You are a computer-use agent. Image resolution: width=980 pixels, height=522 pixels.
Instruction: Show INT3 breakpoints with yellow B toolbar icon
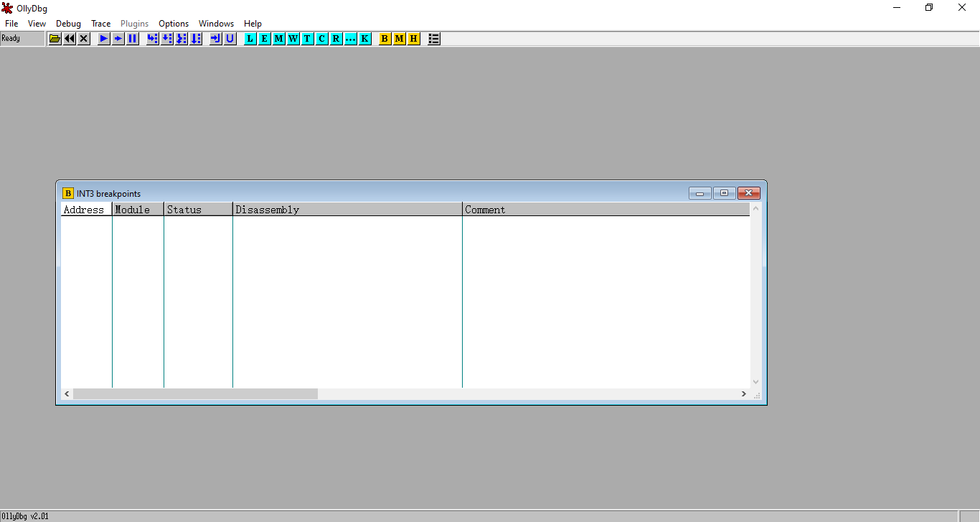click(x=385, y=39)
